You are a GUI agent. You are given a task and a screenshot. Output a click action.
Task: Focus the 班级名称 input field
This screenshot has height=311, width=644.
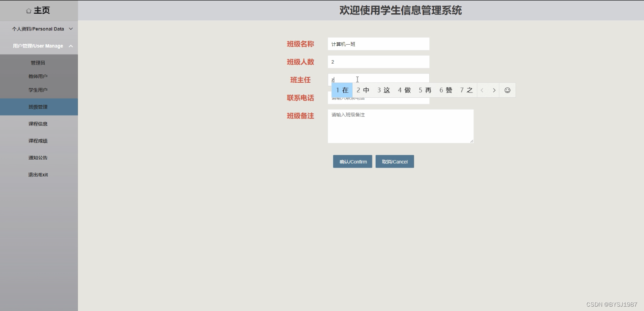[379, 44]
